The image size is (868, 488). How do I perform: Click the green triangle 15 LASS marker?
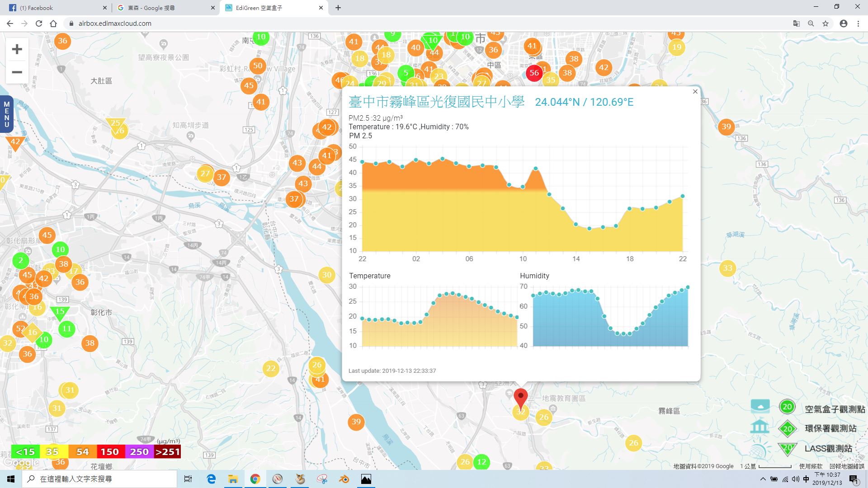(60, 313)
